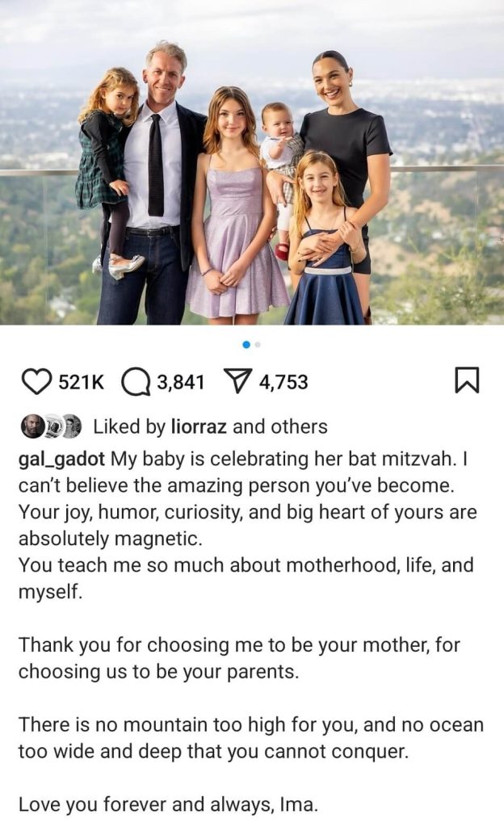Tap the heart icon to like the post

[x=36, y=382]
